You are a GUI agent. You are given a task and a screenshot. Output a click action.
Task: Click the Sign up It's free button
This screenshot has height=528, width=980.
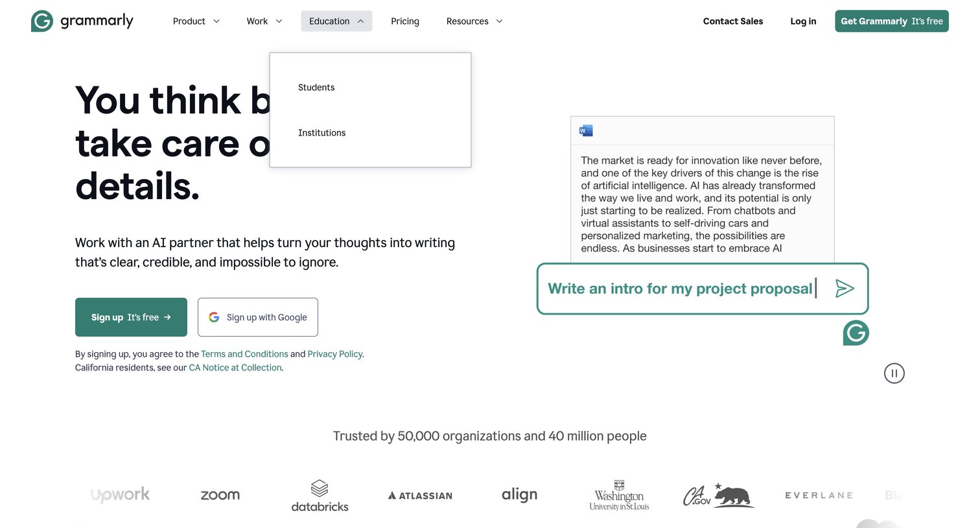131,317
